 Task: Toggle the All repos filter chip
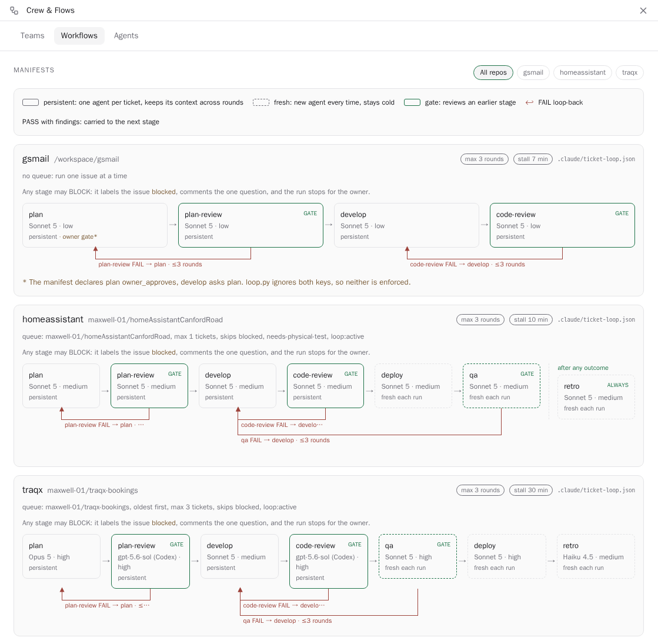(493, 72)
